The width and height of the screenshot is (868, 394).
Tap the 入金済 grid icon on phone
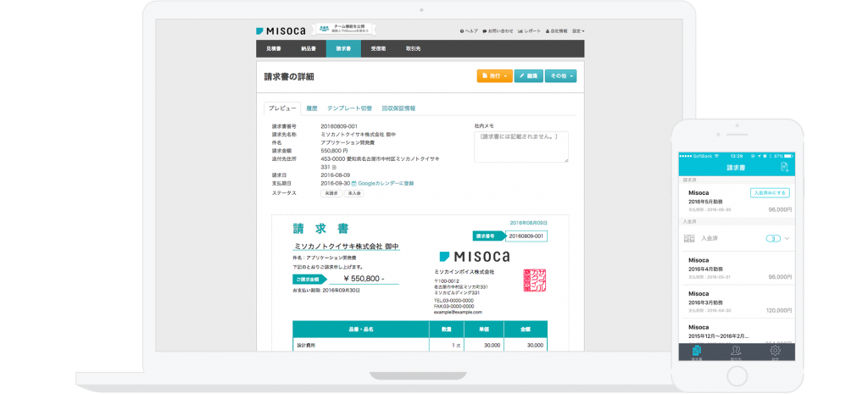[689, 238]
